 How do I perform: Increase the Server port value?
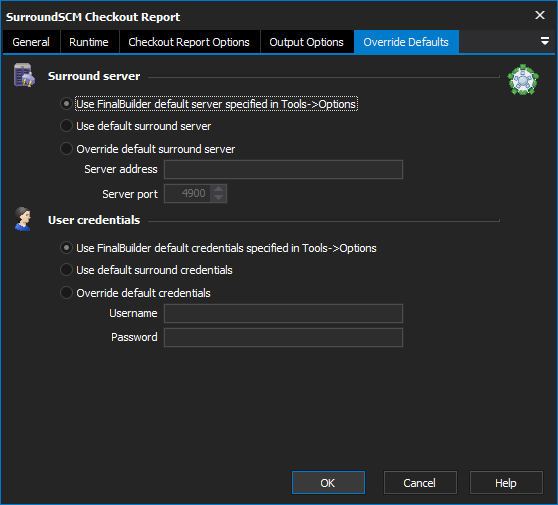coord(219,189)
